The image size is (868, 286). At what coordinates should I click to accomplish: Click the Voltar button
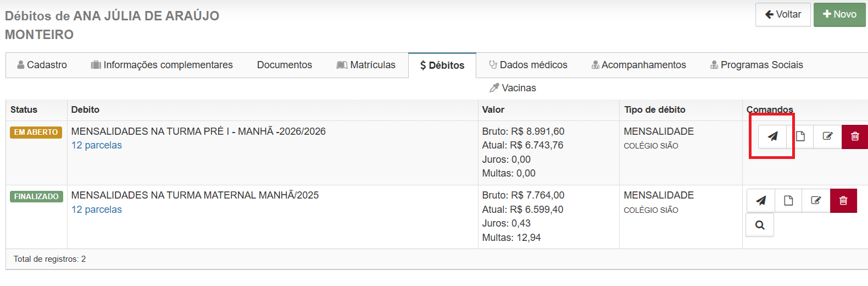pos(783,15)
